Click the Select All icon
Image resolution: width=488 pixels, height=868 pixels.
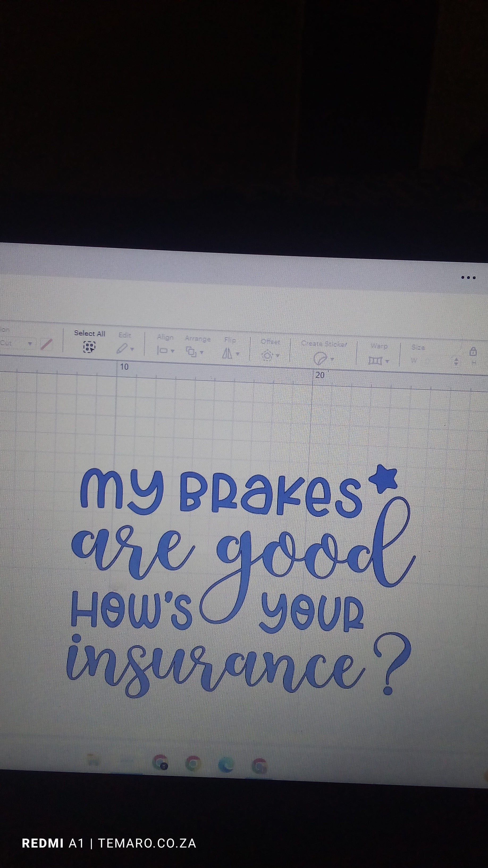click(x=89, y=347)
